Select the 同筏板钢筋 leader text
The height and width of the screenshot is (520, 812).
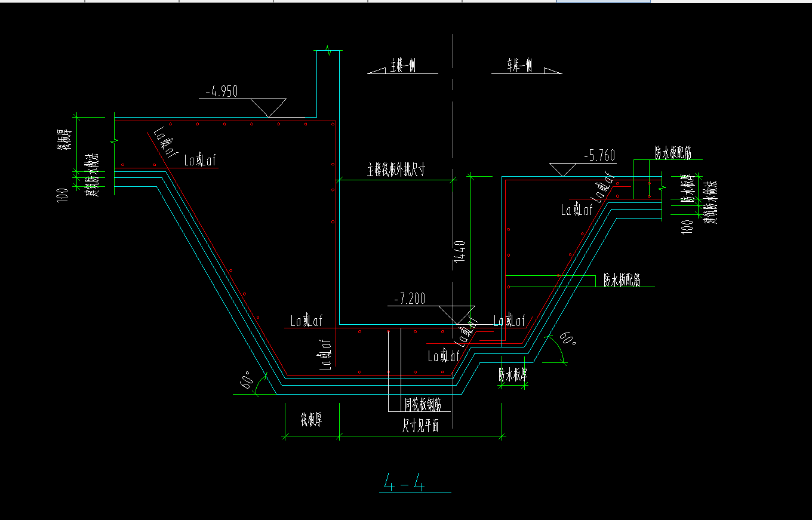point(423,405)
